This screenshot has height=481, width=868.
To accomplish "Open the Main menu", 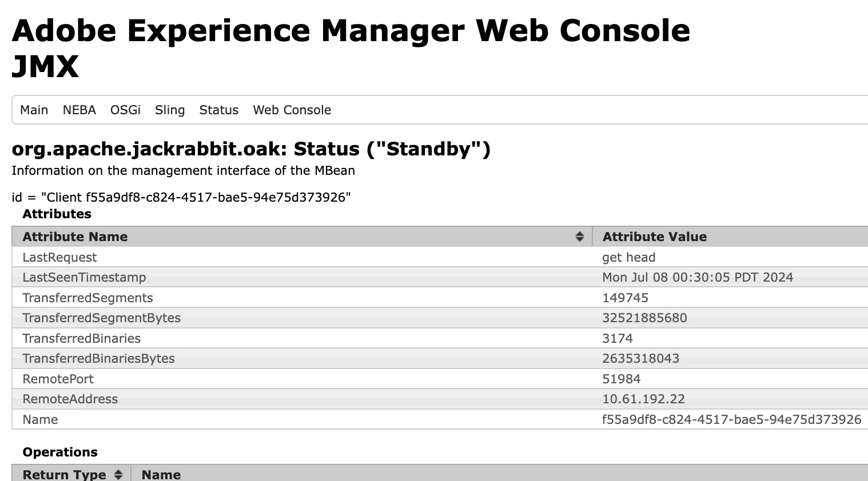I will [34, 110].
